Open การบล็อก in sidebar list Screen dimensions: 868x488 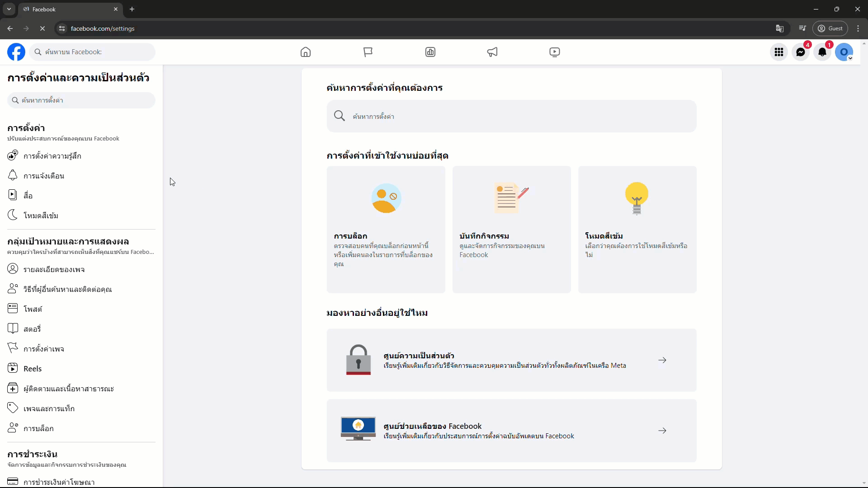(x=81, y=428)
